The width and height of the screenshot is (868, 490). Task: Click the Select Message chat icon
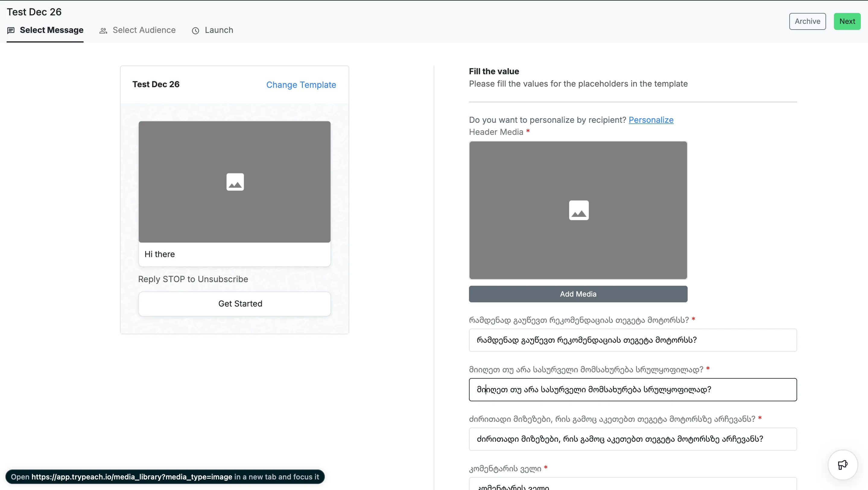[11, 31]
